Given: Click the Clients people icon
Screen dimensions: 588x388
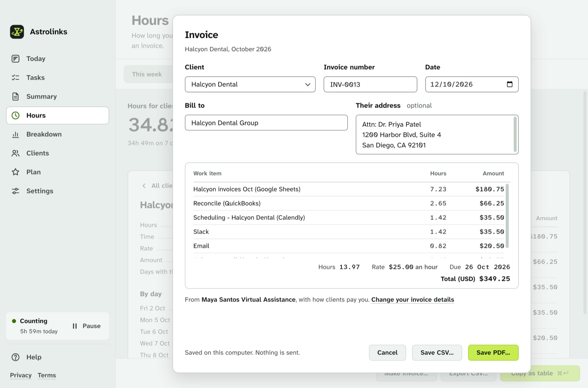Looking at the screenshot, I should (x=15, y=153).
